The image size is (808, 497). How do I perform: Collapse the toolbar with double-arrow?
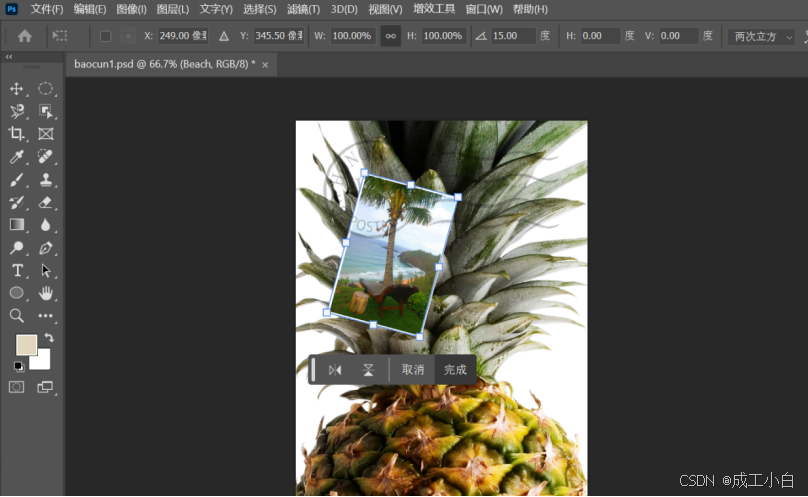click(x=9, y=57)
